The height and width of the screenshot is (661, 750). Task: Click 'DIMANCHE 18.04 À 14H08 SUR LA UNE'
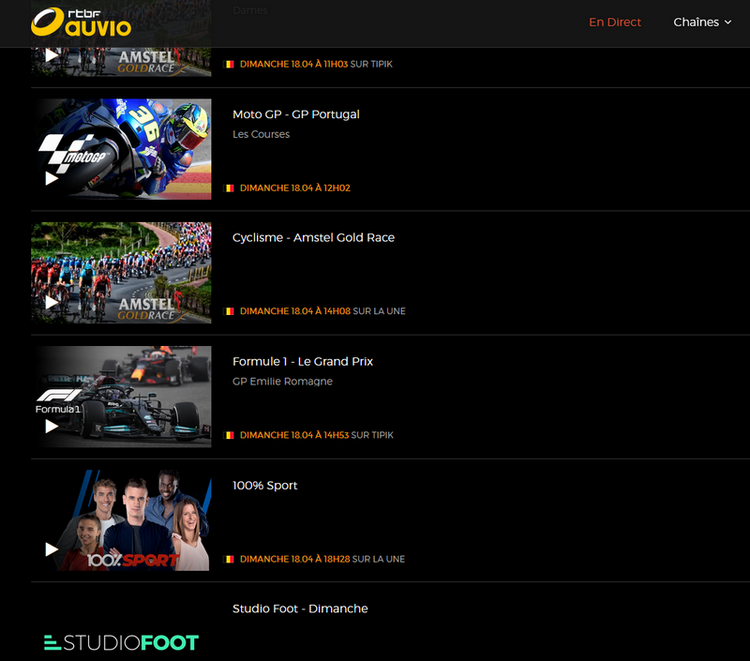pyautogui.click(x=322, y=311)
